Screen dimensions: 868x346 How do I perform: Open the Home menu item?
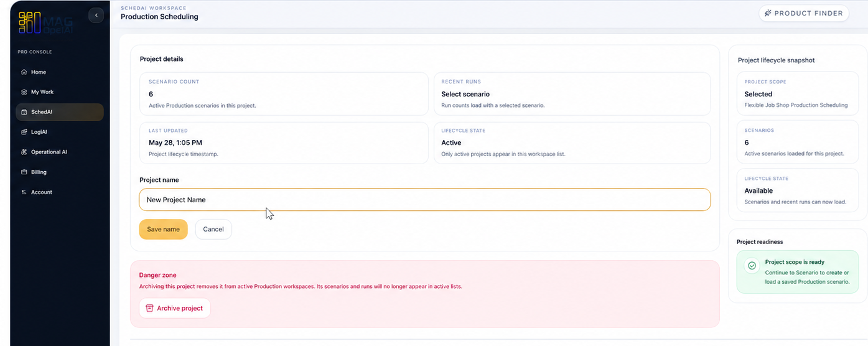pos(60,72)
